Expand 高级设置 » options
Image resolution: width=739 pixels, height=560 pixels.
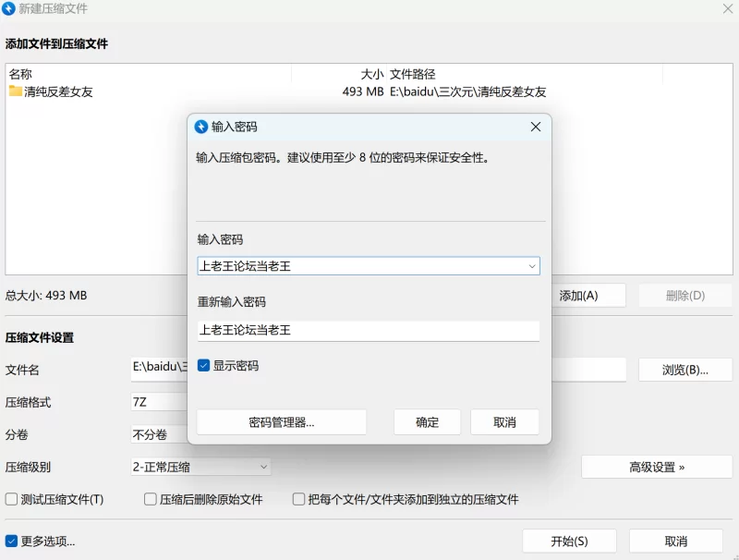click(x=657, y=468)
